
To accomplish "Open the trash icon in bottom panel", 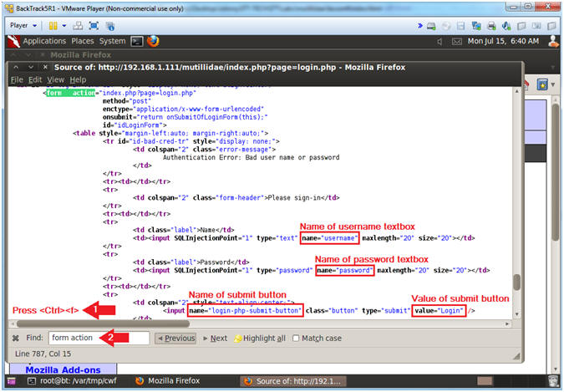I will [553, 381].
